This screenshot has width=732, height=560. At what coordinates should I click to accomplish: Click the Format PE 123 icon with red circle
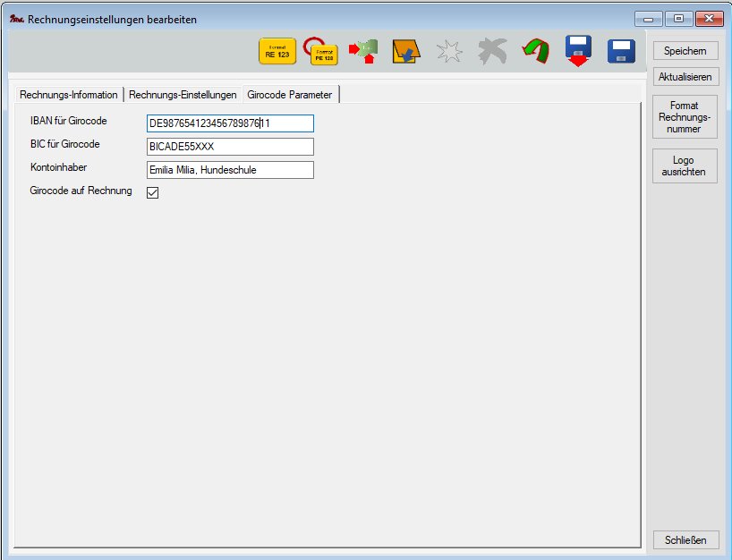tap(321, 53)
